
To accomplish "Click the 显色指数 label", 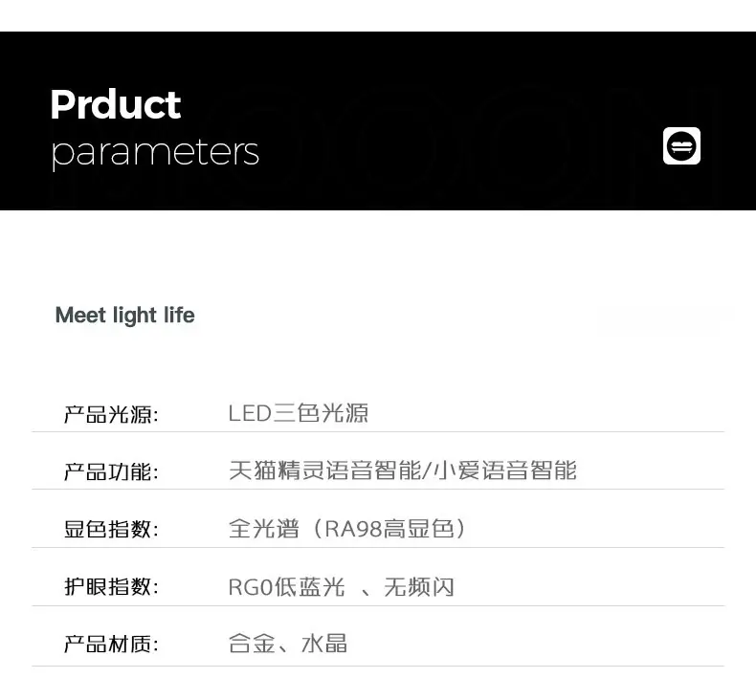I will pos(111,529).
